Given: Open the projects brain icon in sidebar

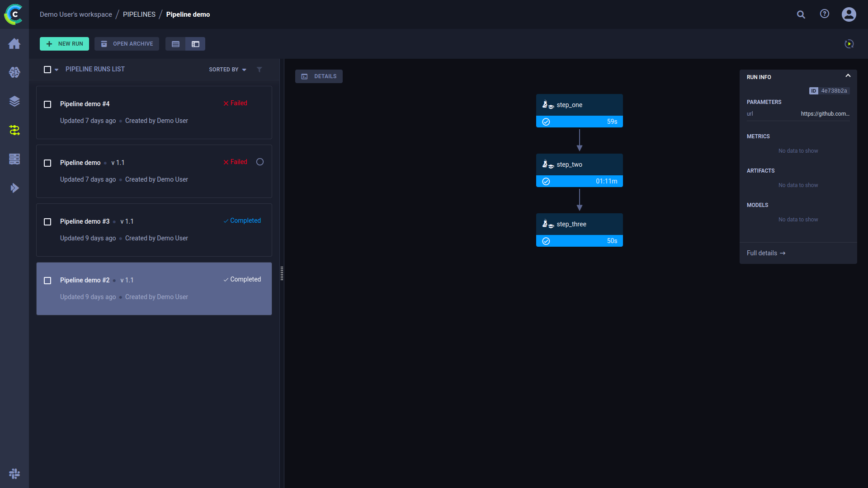Looking at the screenshot, I should [x=14, y=72].
